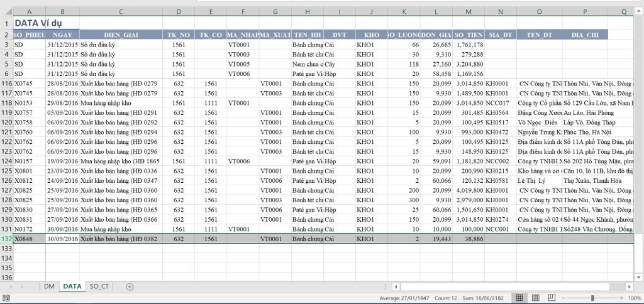Viewport: 644px width, 304px height.
Task: Click the macro recording icon in status bar
Action: 6,298
